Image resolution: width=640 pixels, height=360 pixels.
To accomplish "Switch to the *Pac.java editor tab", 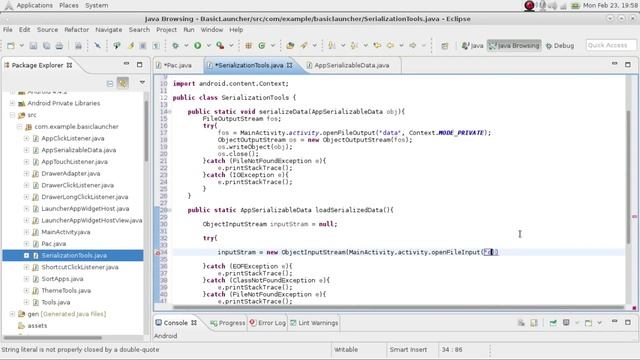I will coord(178,65).
